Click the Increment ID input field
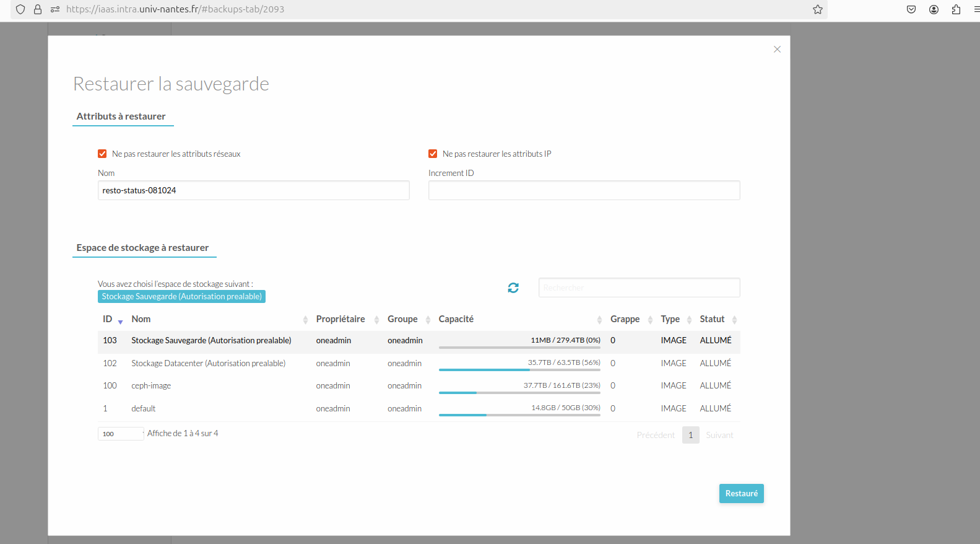 click(584, 190)
